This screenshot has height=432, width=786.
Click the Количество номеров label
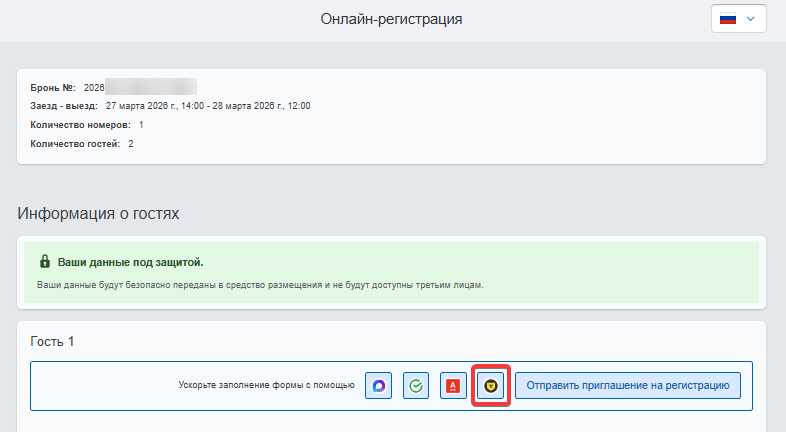[80, 125]
